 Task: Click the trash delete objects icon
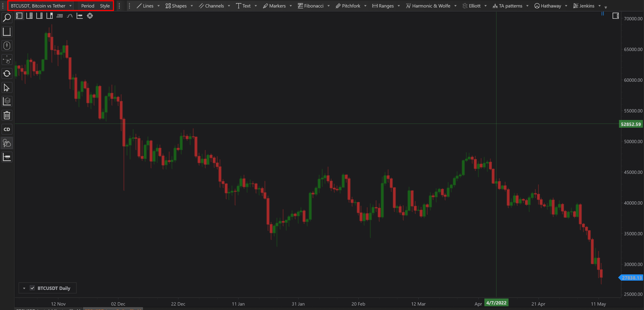click(x=7, y=115)
